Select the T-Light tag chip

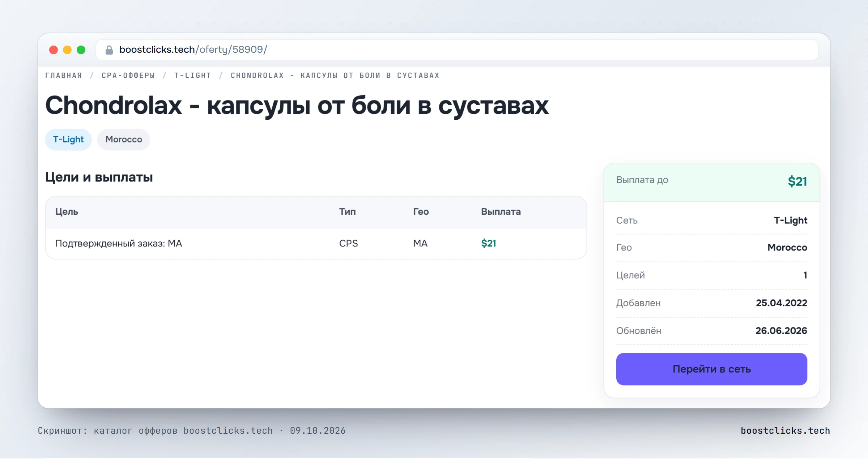click(68, 140)
